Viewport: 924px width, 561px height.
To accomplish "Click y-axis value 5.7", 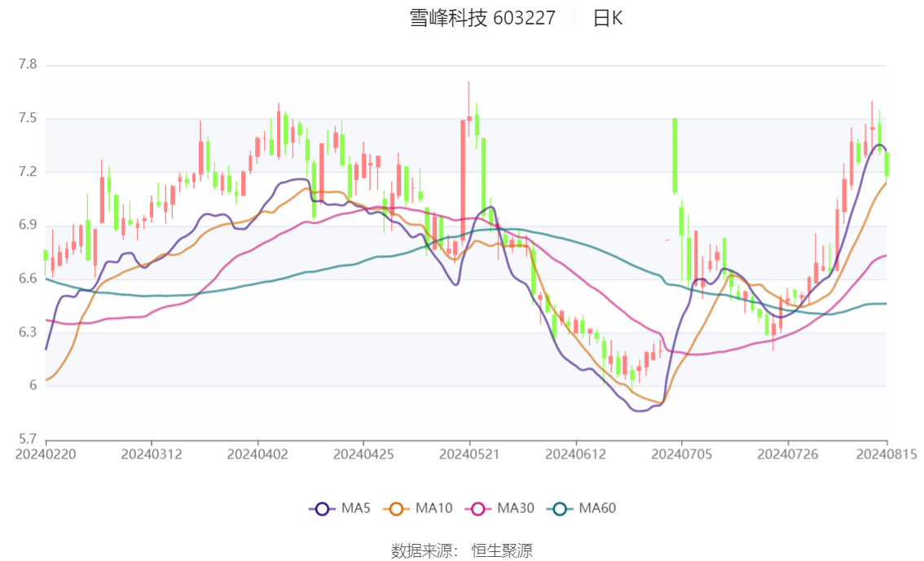I will coord(28,439).
